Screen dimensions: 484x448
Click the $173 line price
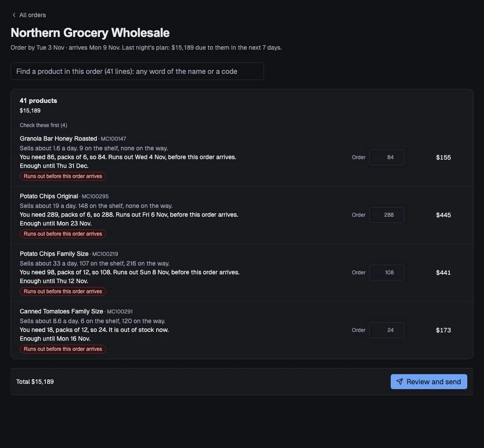pyautogui.click(x=443, y=330)
